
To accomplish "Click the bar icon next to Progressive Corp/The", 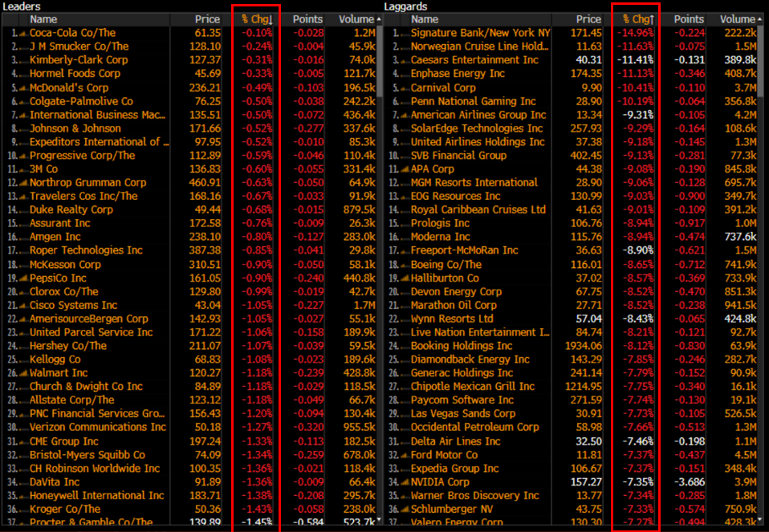I will click(x=23, y=156).
